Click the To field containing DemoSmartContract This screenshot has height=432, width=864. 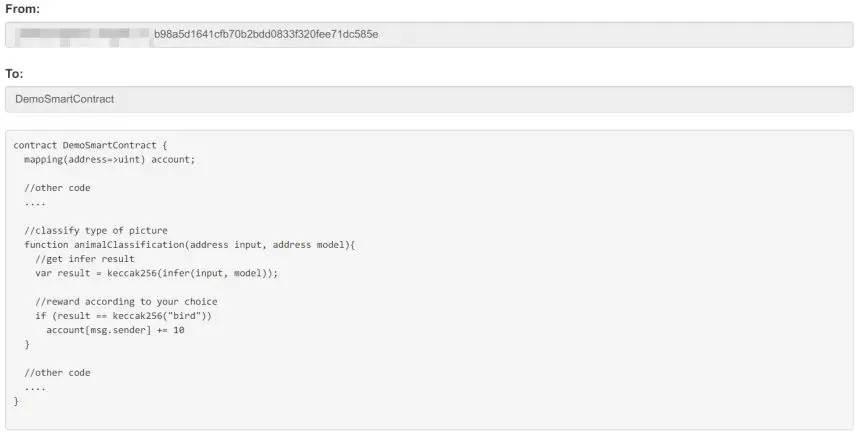pyautogui.click(x=429, y=99)
